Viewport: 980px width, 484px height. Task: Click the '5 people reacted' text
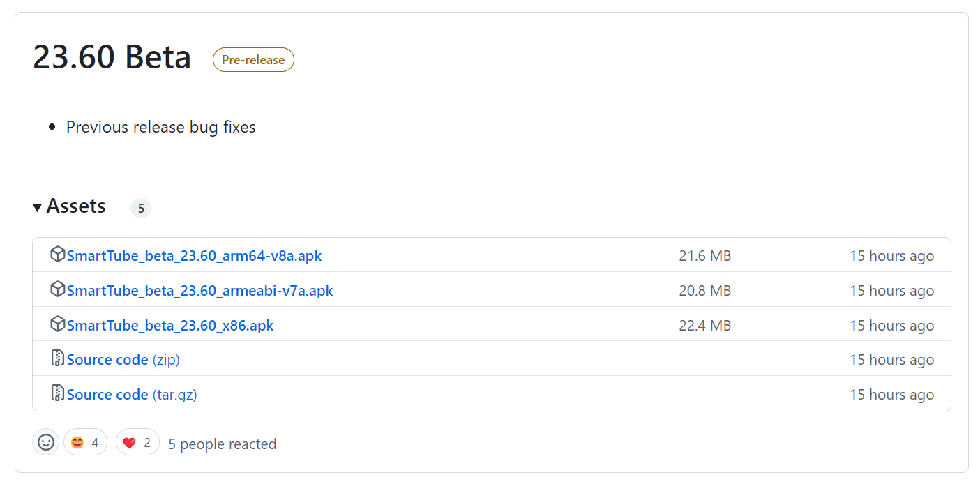(223, 444)
